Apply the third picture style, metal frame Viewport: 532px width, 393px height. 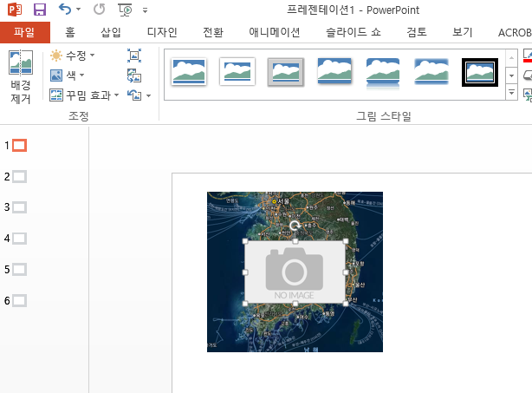(285, 72)
